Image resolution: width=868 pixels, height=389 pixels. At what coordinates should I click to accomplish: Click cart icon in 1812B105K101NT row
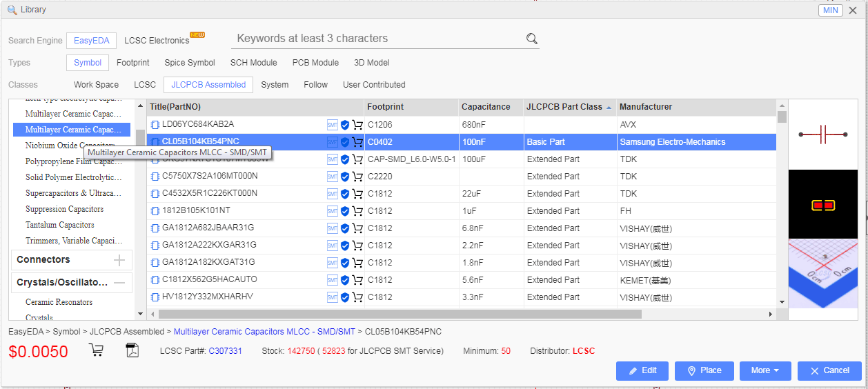click(357, 211)
